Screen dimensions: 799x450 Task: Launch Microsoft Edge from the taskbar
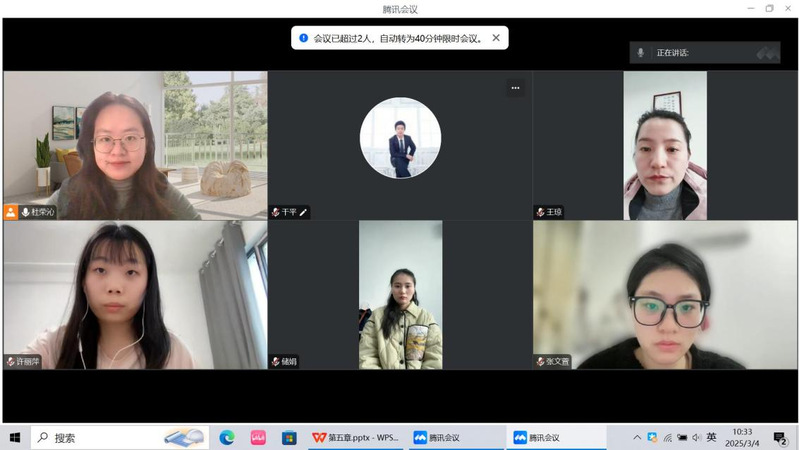[x=227, y=437]
